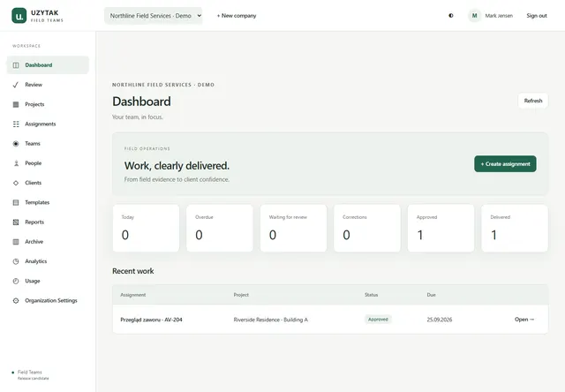Image resolution: width=565 pixels, height=392 pixels.
Task: Click Create assignment button
Action: pos(505,164)
